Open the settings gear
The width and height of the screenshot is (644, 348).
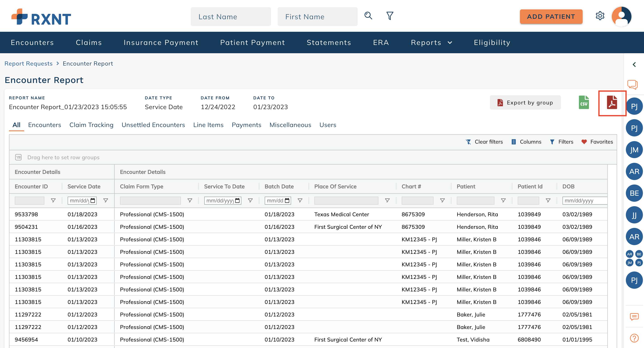(600, 16)
